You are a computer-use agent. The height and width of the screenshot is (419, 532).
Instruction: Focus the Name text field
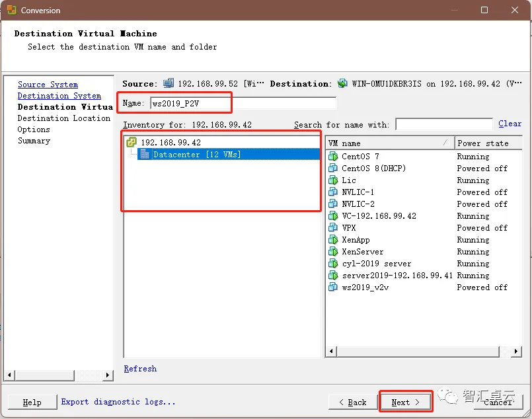coord(243,103)
